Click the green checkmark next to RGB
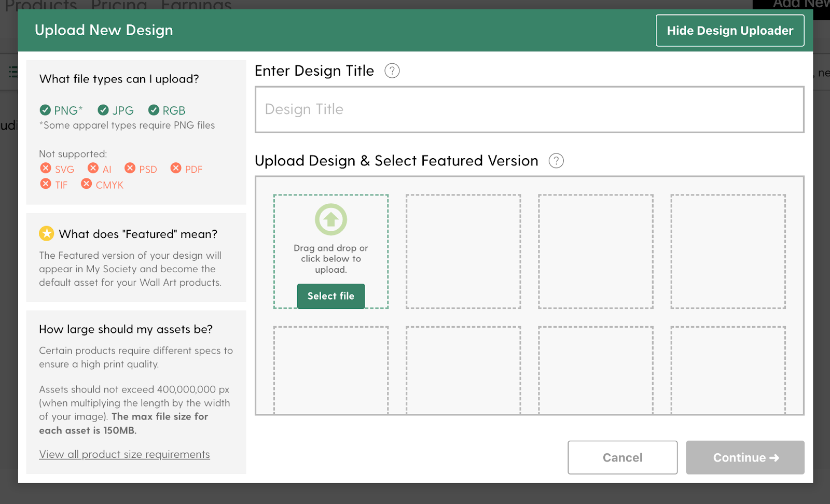830x504 pixels. tap(154, 110)
